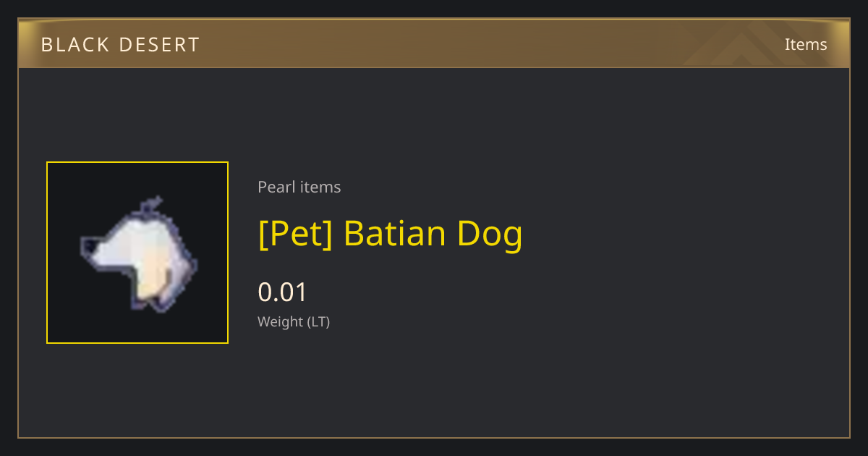Open the Items link in the header
The width and height of the screenshot is (868, 456).
[806, 44]
